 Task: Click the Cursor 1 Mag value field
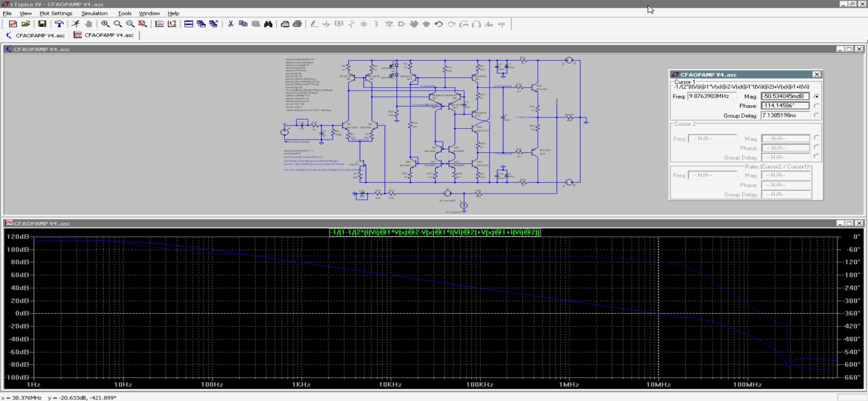click(785, 96)
